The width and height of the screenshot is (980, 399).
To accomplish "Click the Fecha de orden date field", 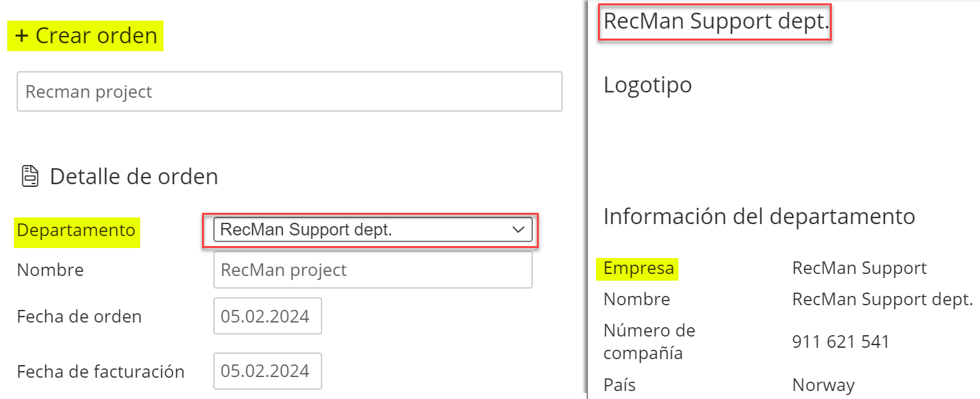I will pos(267,317).
